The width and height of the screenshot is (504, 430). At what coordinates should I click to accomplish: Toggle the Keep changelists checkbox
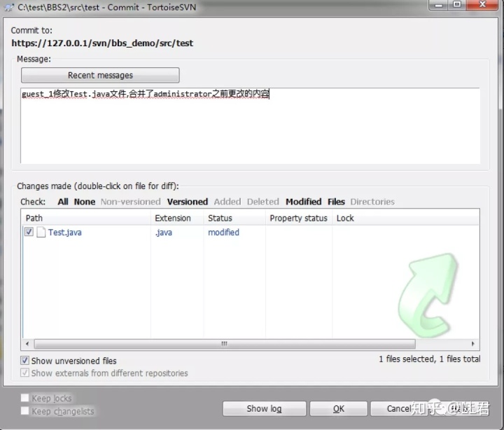25,411
